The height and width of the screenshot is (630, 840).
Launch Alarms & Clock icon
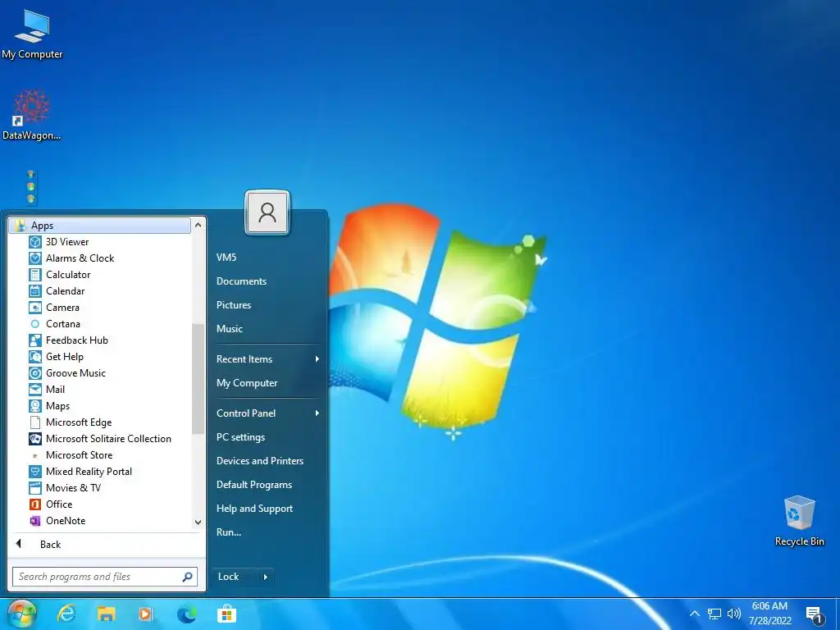(34, 258)
